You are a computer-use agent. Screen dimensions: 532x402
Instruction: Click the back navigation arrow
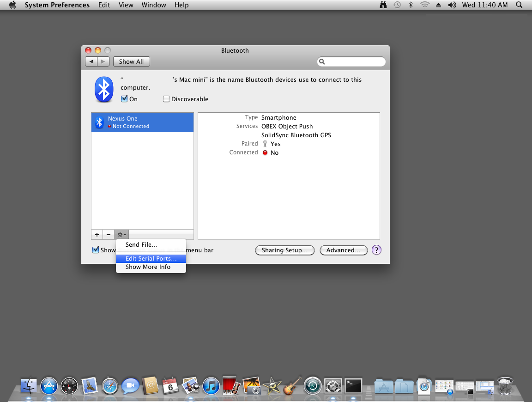coord(91,61)
